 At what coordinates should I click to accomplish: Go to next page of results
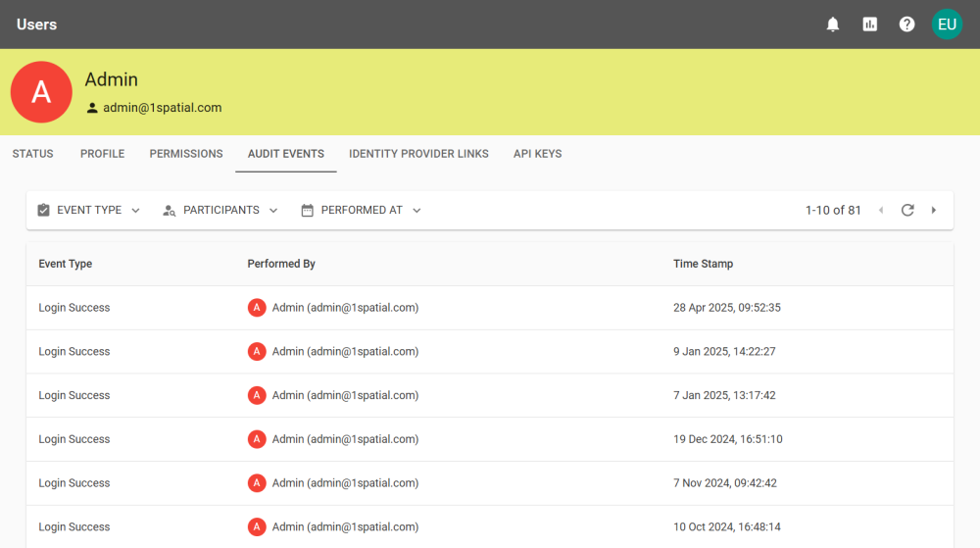934,210
